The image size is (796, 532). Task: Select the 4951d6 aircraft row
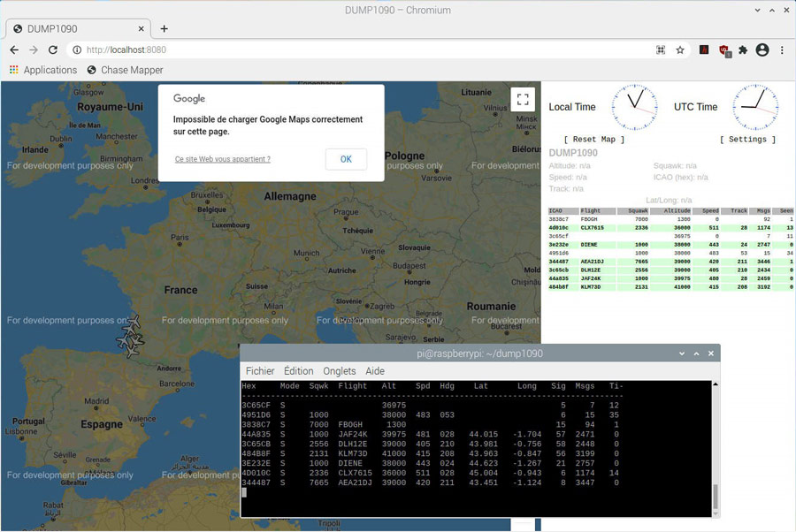[x=670, y=253]
